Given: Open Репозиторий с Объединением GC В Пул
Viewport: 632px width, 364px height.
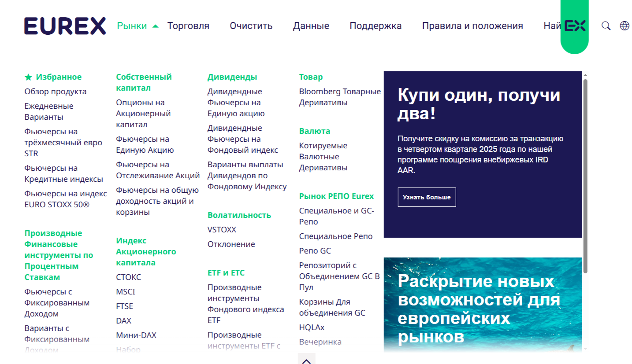Looking at the screenshot, I should click(339, 276).
